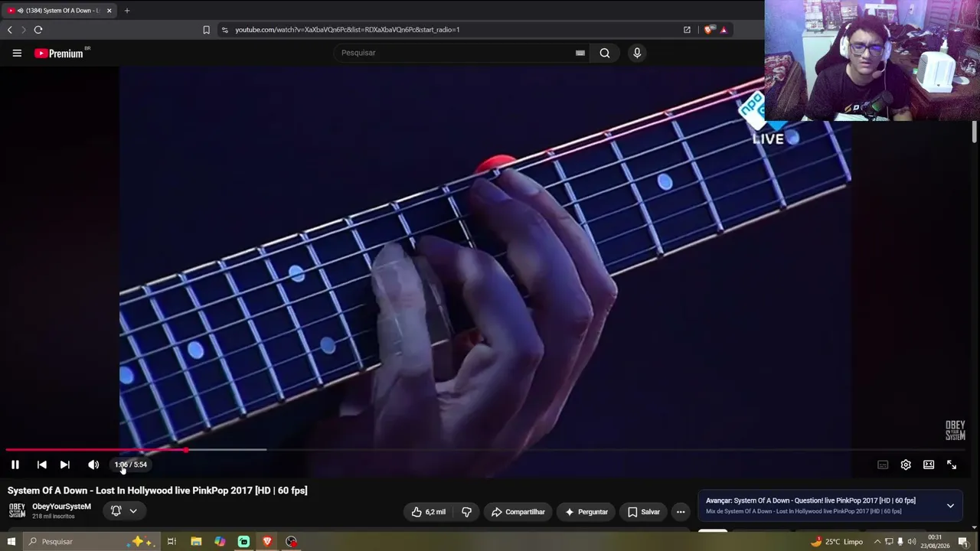980x551 pixels.
Task: Open the 25°C Limpo weather widget
Action: point(838,542)
